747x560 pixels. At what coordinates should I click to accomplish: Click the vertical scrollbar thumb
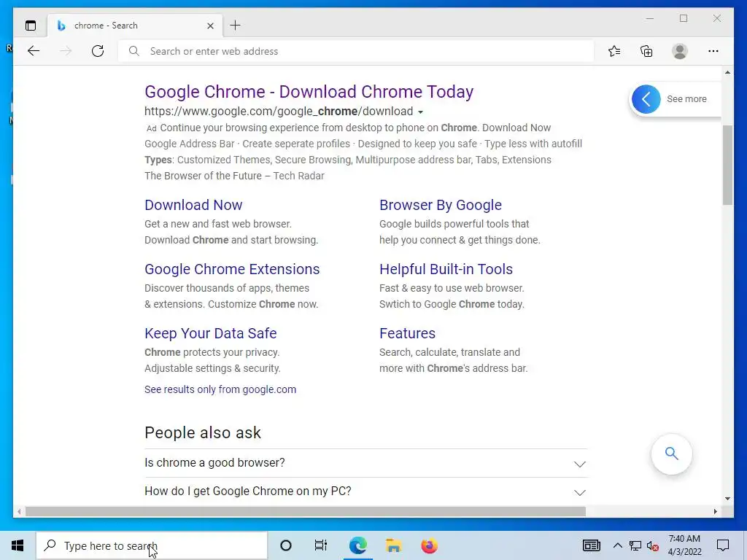click(727, 166)
